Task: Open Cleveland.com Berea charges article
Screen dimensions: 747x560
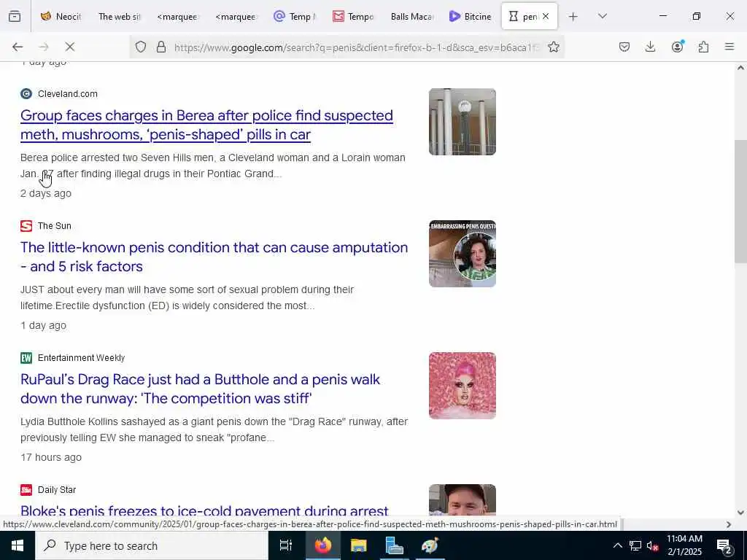Action: [x=206, y=125]
